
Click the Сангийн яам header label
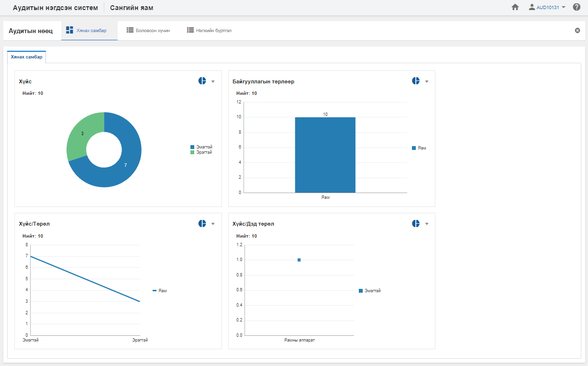[x=132, y=8]
